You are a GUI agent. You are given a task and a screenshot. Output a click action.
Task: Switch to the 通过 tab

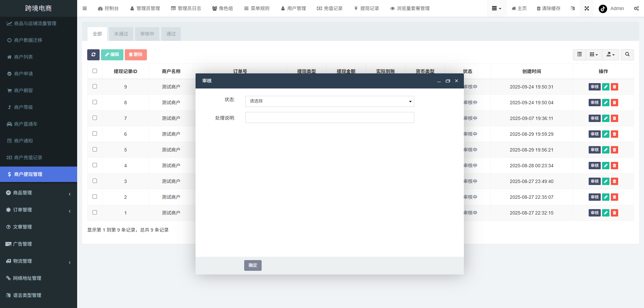pyautogui.click(x=171, y=34)
